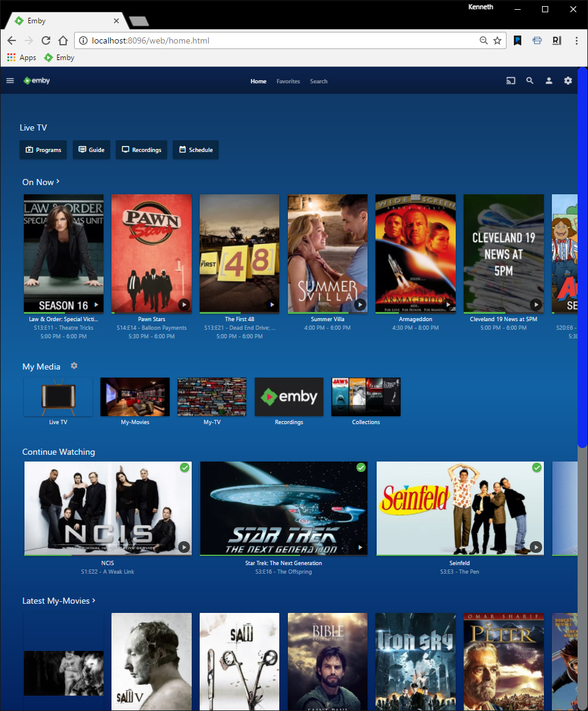Toggle the watched checkmark on NCIS

click(x=185, y=468)
